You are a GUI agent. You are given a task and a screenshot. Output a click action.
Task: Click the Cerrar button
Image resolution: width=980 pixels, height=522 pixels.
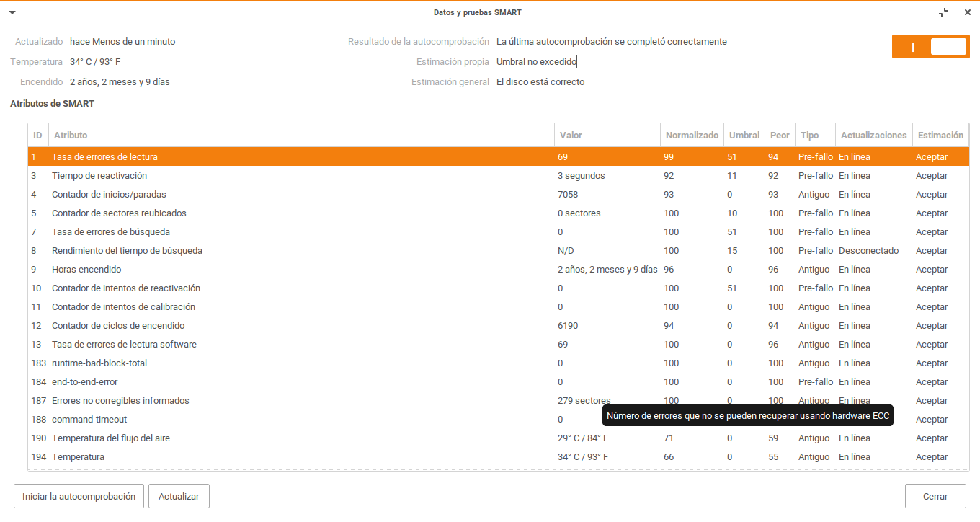(x=935, y=496)
